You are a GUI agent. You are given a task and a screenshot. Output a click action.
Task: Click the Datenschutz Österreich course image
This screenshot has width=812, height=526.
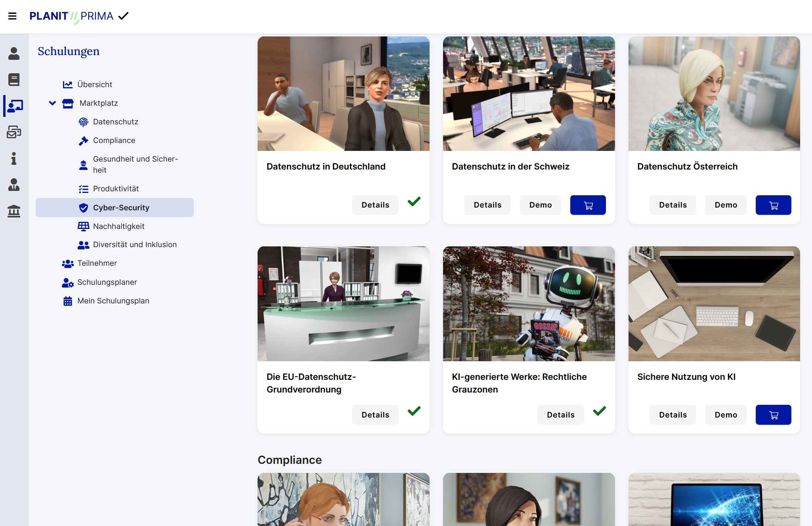point(714,93)
